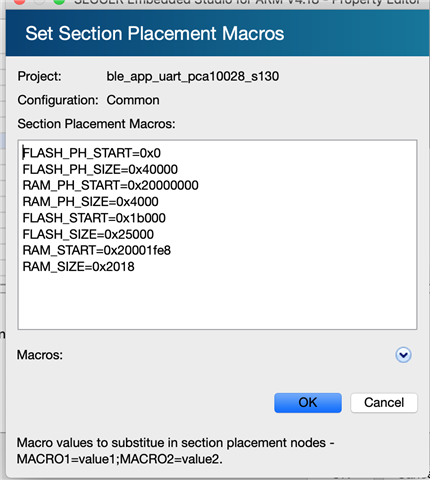Viewport: 430px width, 480px height.
Task: Click the FLASH_PH_SIZE=0x40000 line
Action: coord(100,169)
